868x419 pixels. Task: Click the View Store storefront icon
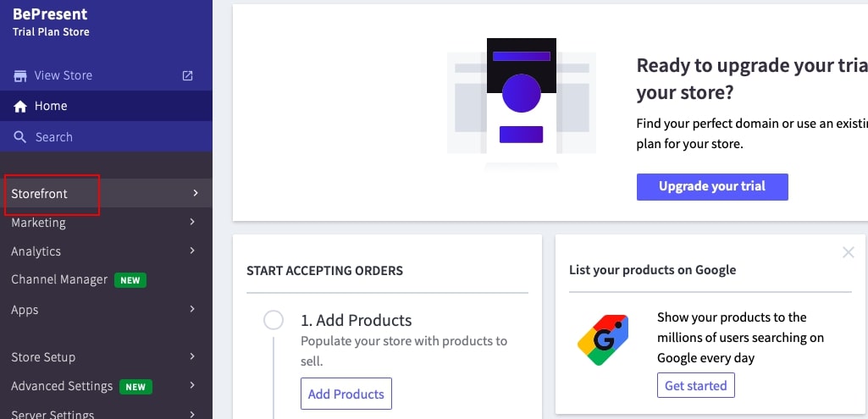pos(20,76)
